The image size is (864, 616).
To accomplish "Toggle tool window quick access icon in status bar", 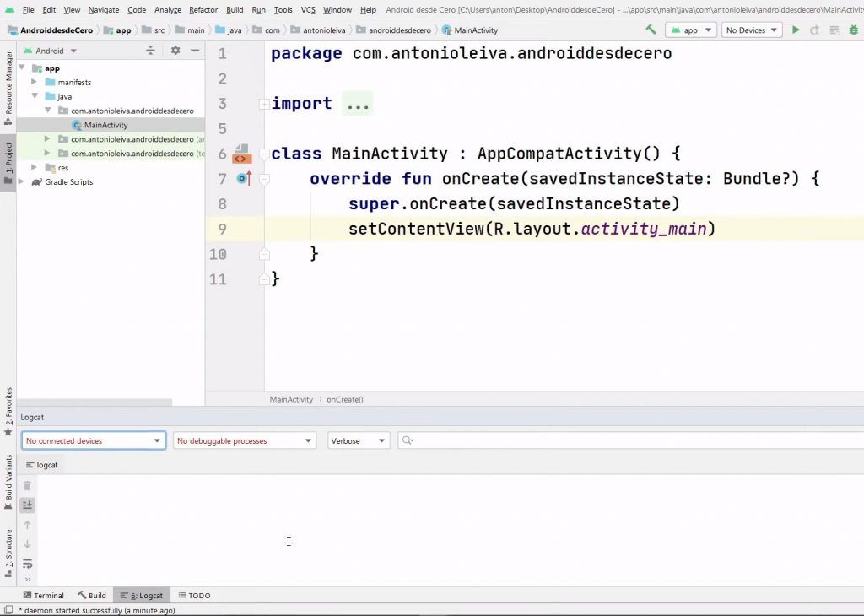I will point(8,610).
